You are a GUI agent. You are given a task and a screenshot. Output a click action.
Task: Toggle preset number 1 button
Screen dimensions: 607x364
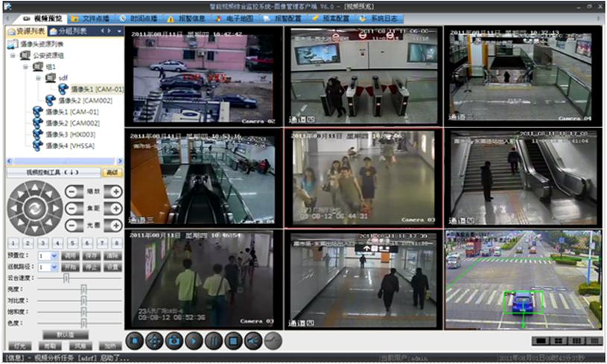pos(15,243)
